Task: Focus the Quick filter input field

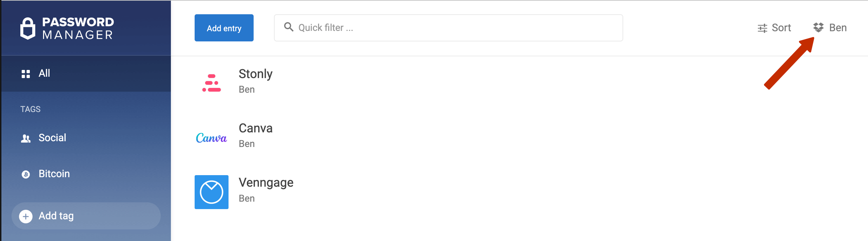Action: click(448, 28)
